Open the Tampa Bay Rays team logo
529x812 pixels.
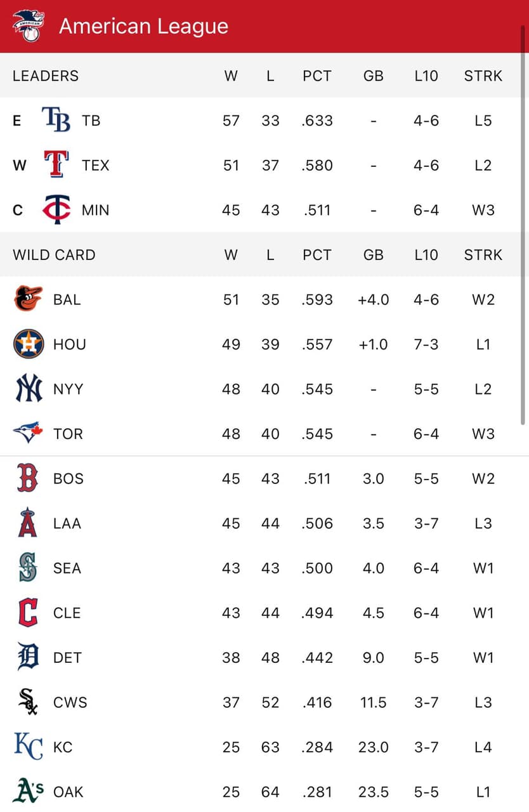(x=56, y=120)
